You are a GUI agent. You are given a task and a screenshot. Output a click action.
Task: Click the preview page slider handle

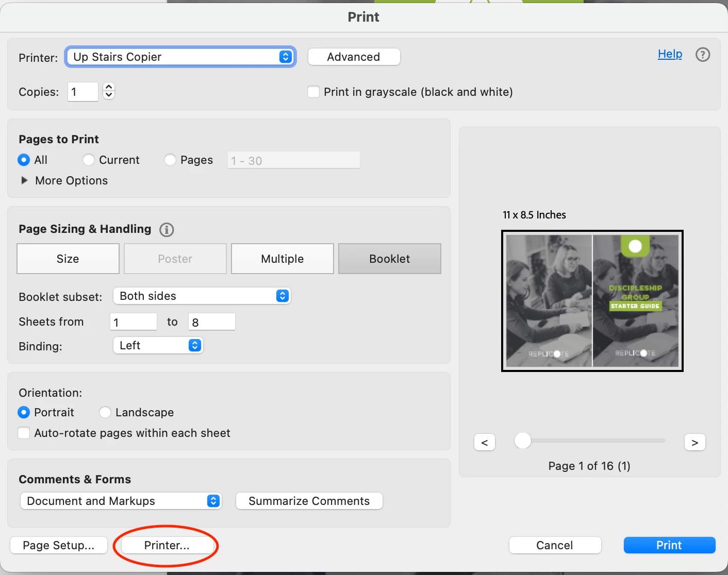523,441
